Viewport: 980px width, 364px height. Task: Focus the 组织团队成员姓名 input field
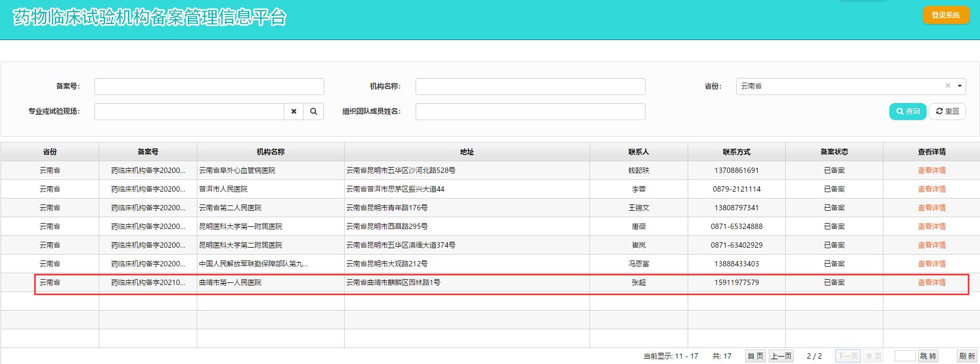pyautogui.click(x=530, y=111)
